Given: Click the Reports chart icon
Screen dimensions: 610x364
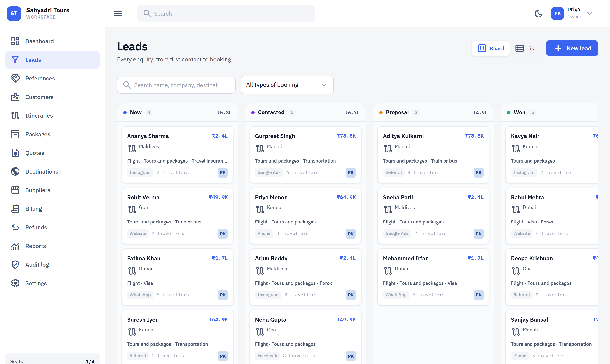Looking at the screenshot, I should pyautogui.click(x=15, y=246).
